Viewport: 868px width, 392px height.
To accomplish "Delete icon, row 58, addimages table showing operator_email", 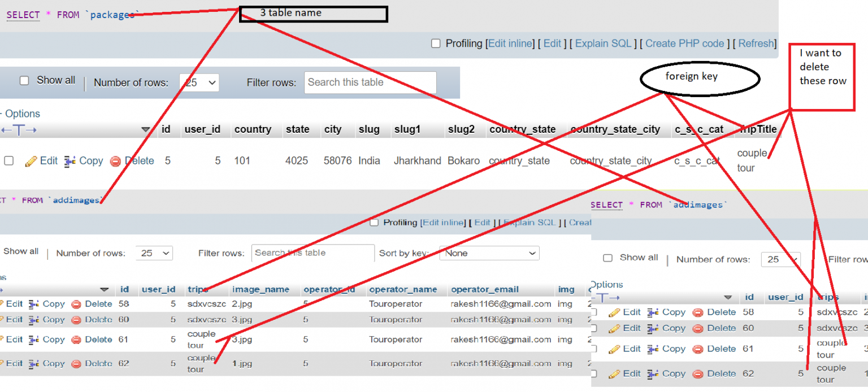I will click(x=76, y=304).
